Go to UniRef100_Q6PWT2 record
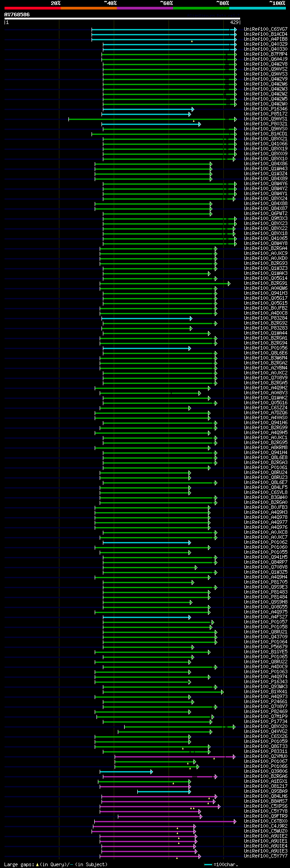 pos(266,213)
